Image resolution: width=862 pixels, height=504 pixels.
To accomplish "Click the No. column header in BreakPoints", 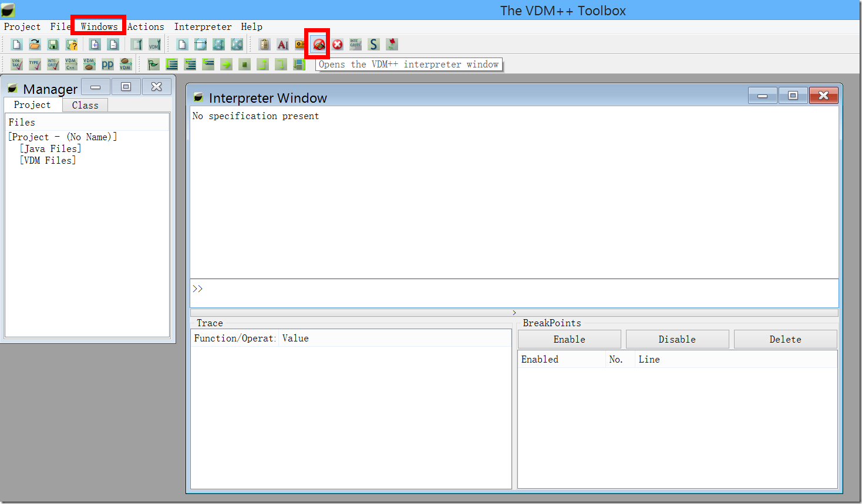I will click(620, 359).
